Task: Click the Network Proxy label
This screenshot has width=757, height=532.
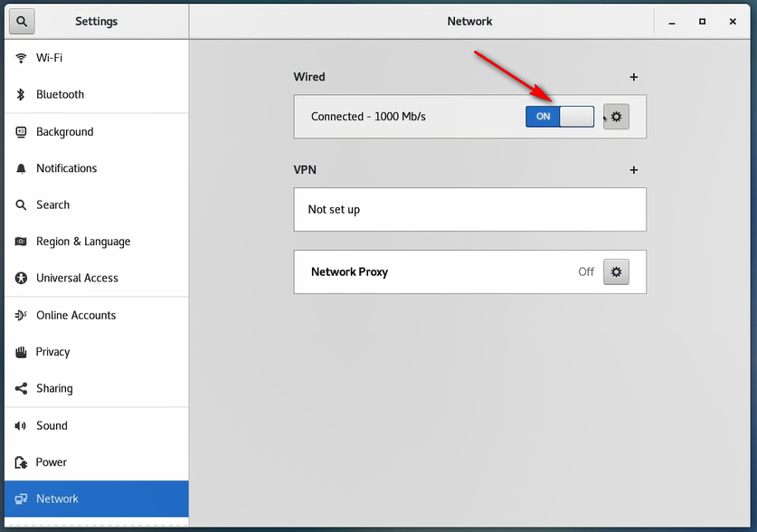Action: coord(349,272)
